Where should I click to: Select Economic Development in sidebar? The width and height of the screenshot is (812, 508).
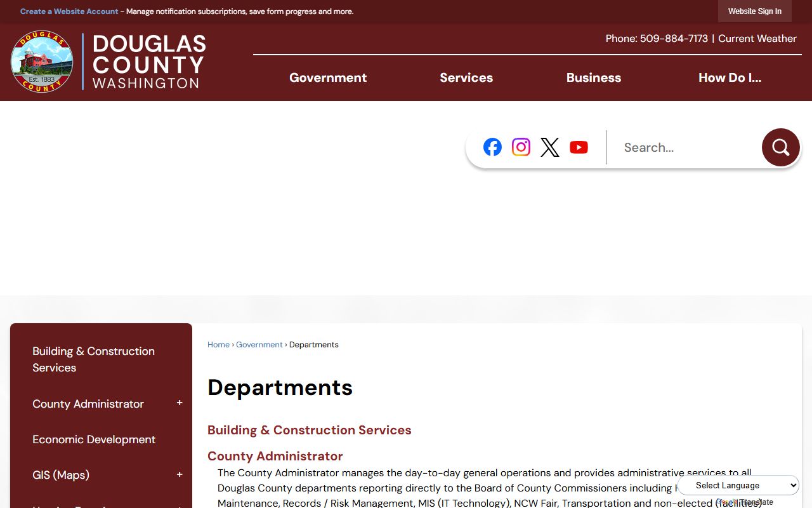click(x=94, y=439)
